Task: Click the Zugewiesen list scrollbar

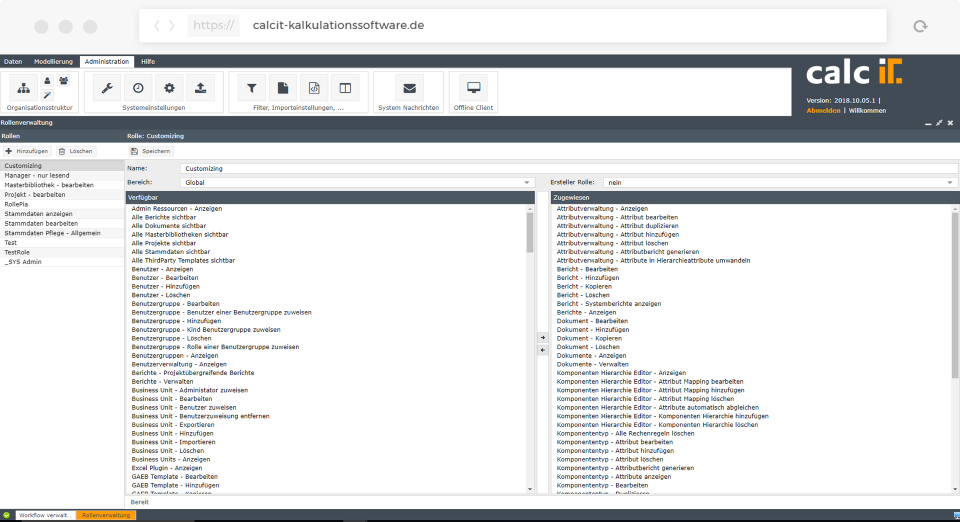Action: tap(955, 295)
